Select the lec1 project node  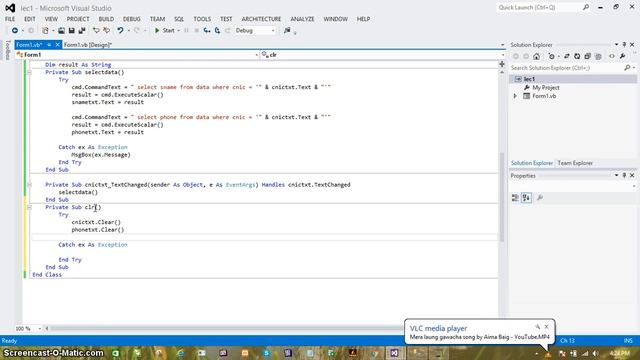coord(529,79)
